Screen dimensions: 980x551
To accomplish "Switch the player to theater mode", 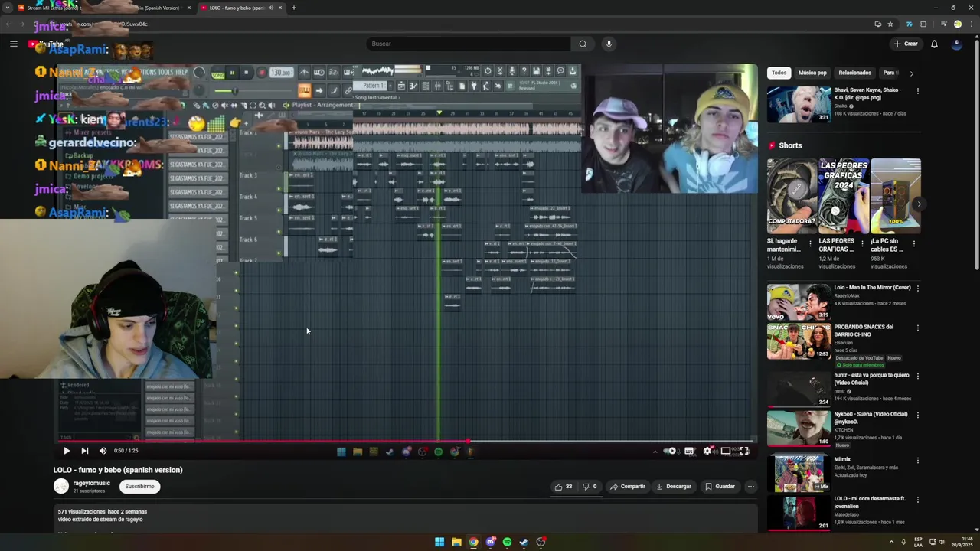I will point(726,451).
